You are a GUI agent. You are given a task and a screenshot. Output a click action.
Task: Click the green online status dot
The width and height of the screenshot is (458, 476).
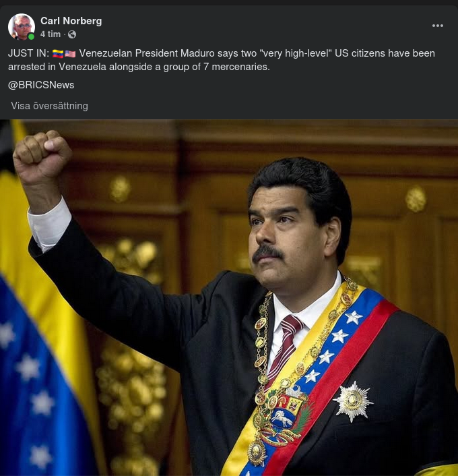[31, 36]
